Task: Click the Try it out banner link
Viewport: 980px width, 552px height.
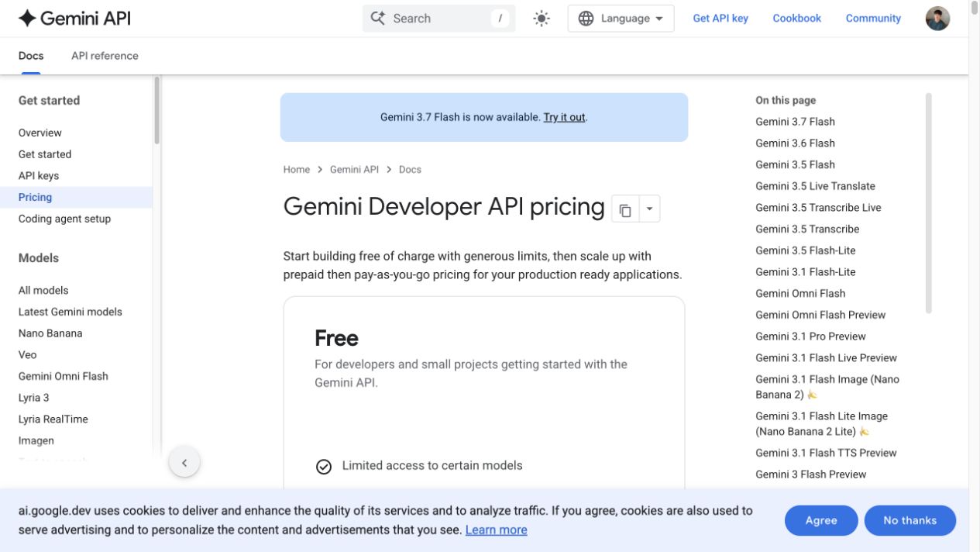Action: coord(564,117)
